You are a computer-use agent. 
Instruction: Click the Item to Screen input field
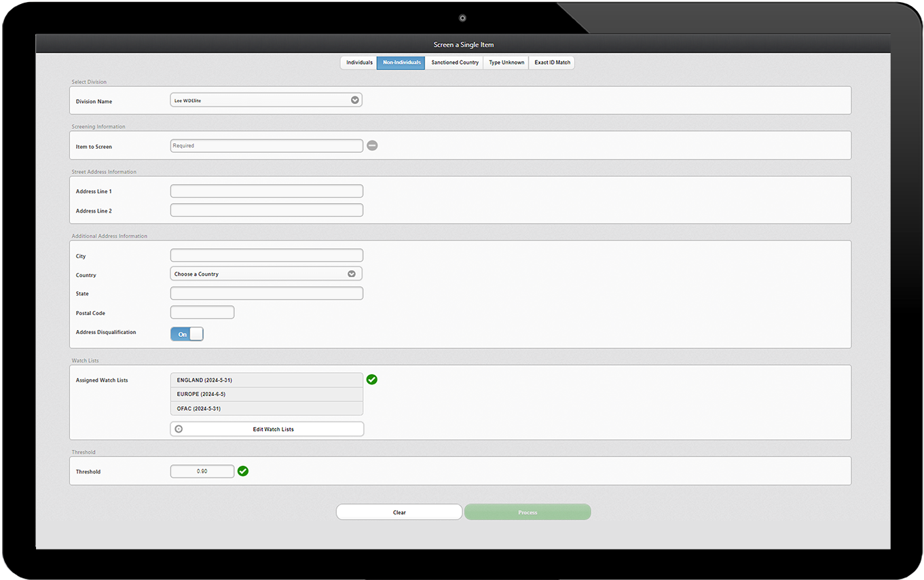tap(266, 145)
